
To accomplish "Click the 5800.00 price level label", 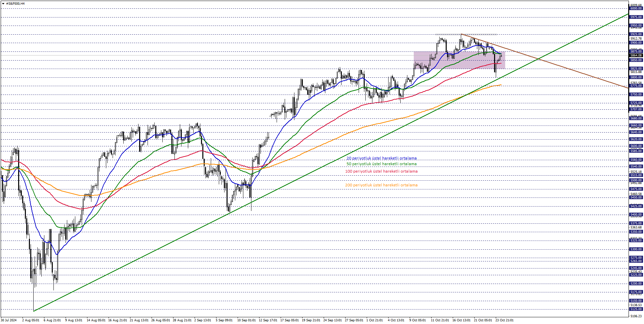I will pos(636,77).
